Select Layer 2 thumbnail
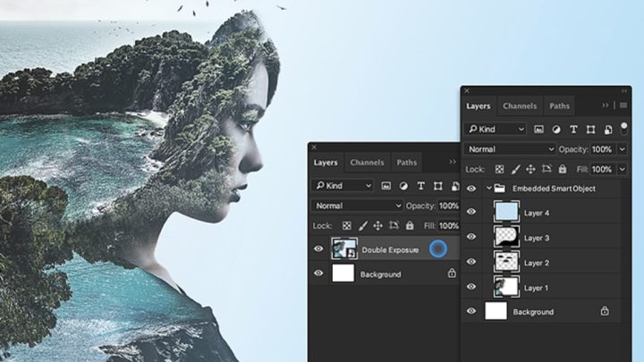The height and width of the screenshot is (362, 644). pyautogui.click(x=506, y=261)
